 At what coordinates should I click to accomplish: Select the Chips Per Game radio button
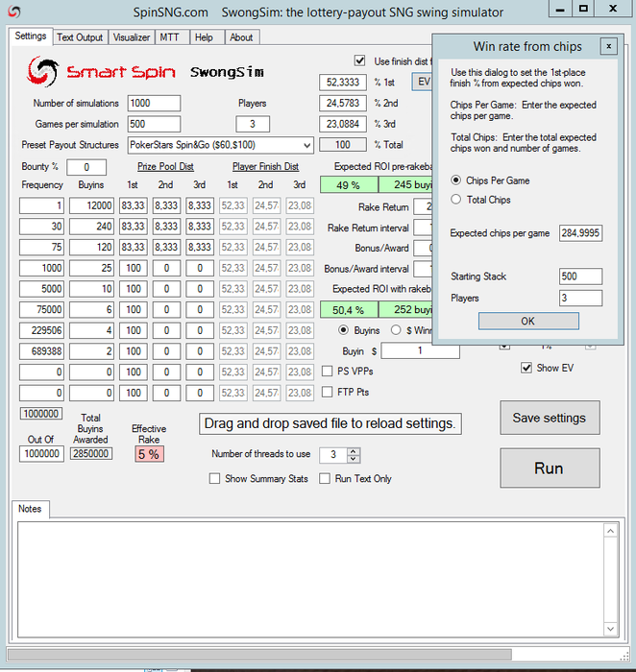point(456,180)
